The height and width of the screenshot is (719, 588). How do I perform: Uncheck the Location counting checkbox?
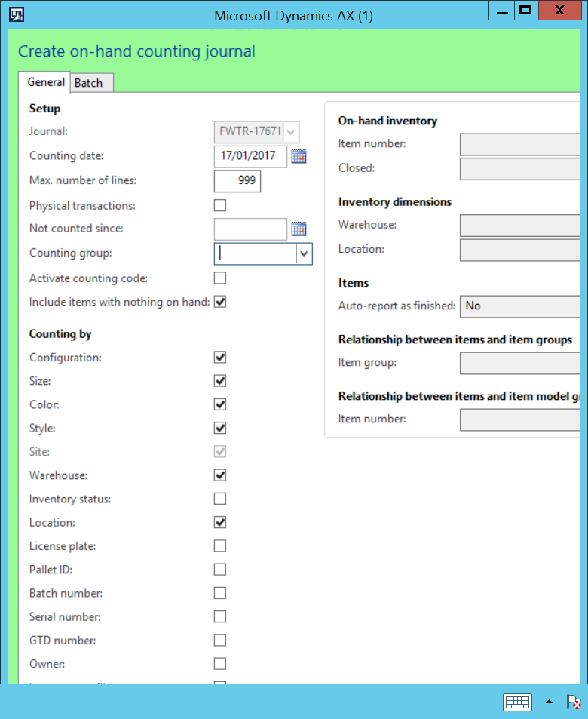point(220,522)
